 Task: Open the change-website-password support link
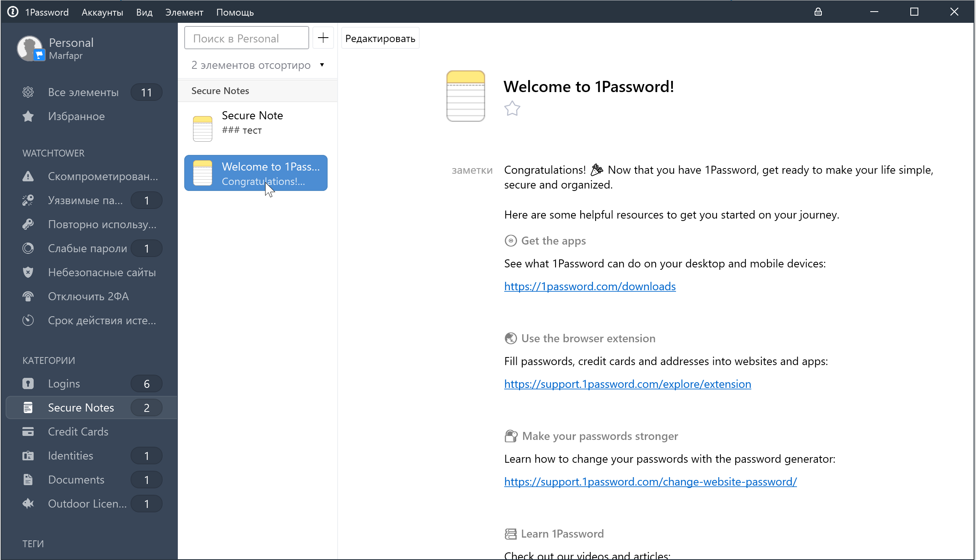(650, 482)
